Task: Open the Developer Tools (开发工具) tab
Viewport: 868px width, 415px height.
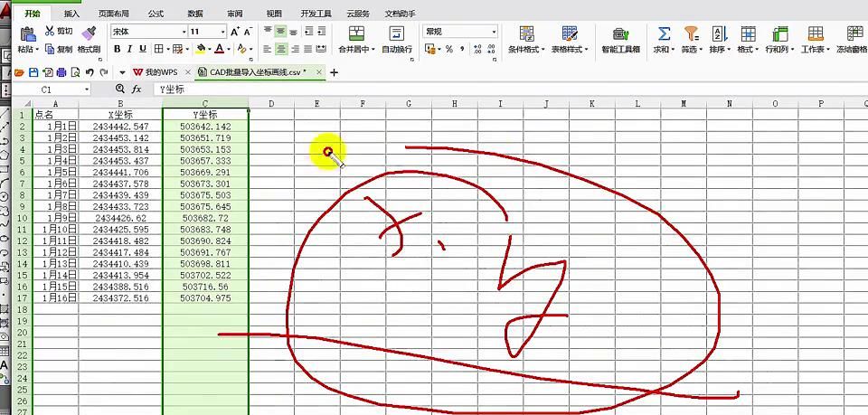Action: point(316,14)
